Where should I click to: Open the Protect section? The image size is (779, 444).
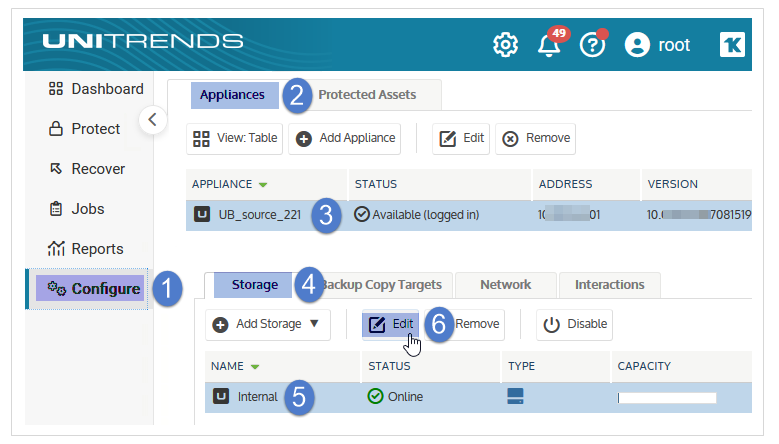tap(84, 129)
